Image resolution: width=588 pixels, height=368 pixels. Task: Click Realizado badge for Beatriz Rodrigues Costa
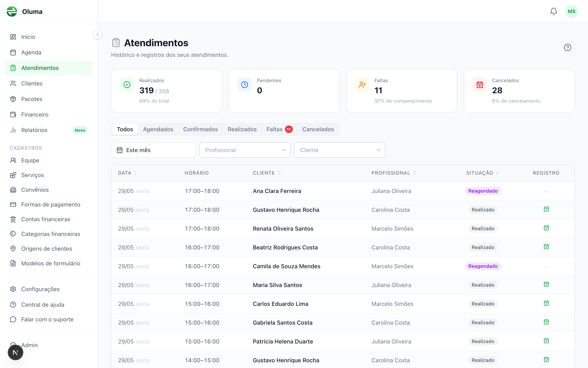pos(483,248)
